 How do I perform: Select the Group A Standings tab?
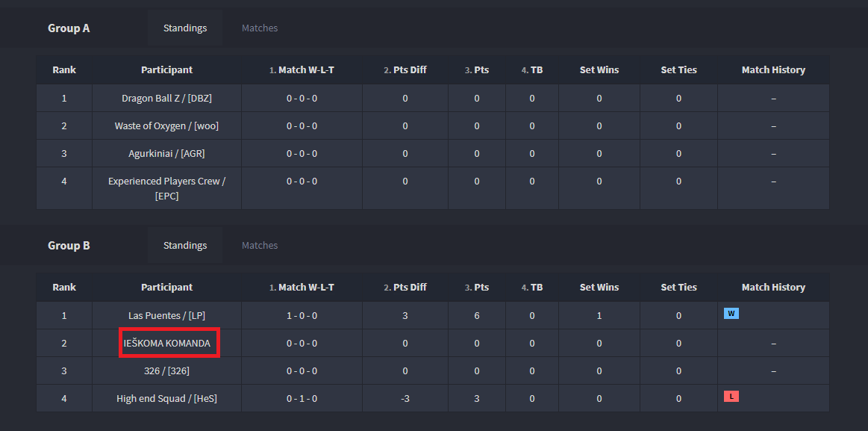click(185, 28)
